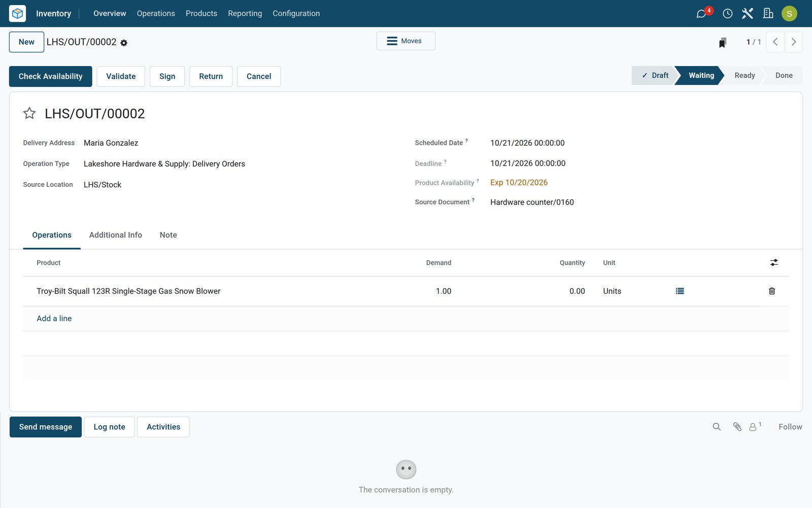
Task: Click Log note button
Action: pos(109,427)
